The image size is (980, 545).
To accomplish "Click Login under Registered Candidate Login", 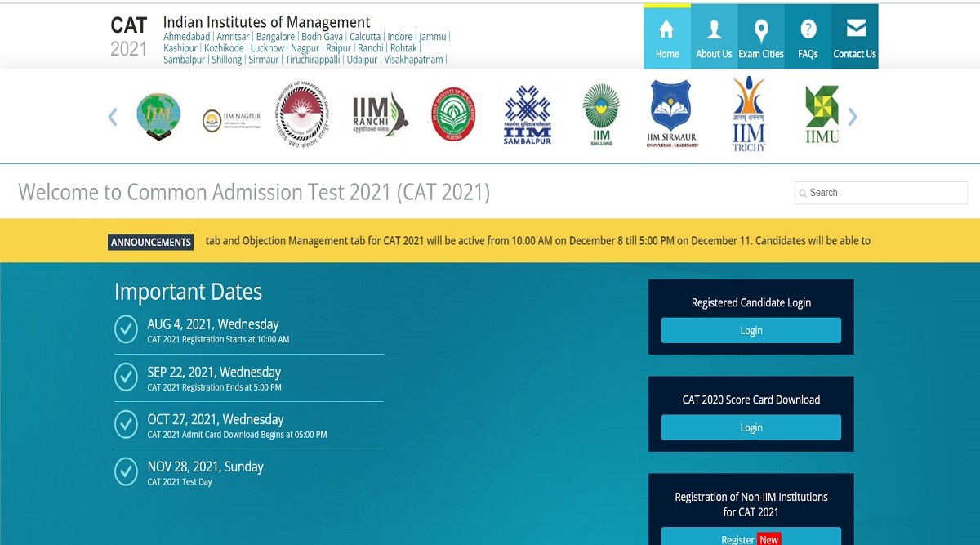I will coord(751,331).
